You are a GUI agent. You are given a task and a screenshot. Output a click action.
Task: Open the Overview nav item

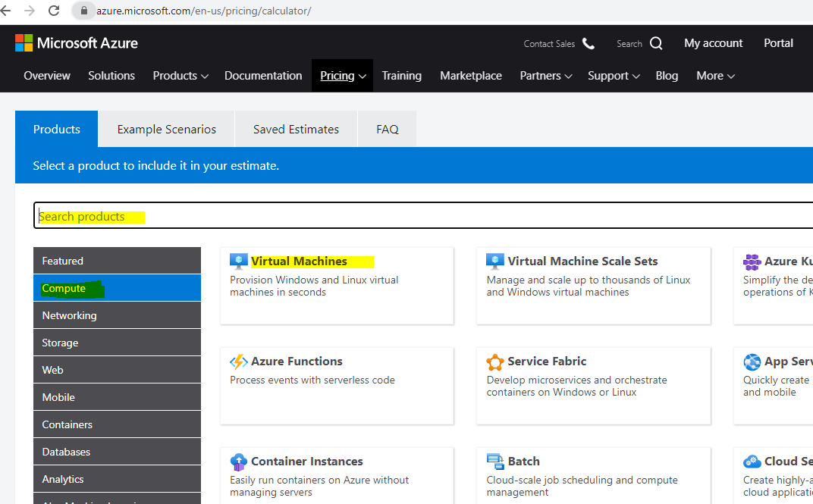(47, 76)
